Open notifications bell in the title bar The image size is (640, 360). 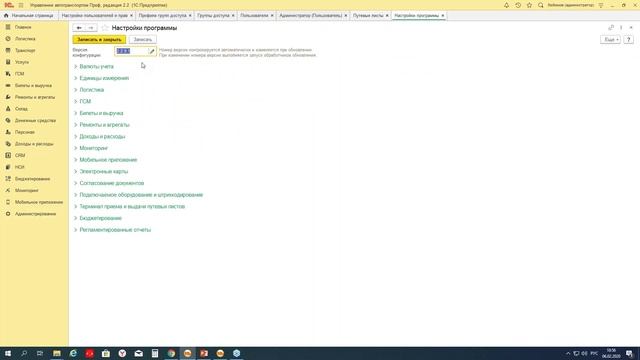pos(506,5)
